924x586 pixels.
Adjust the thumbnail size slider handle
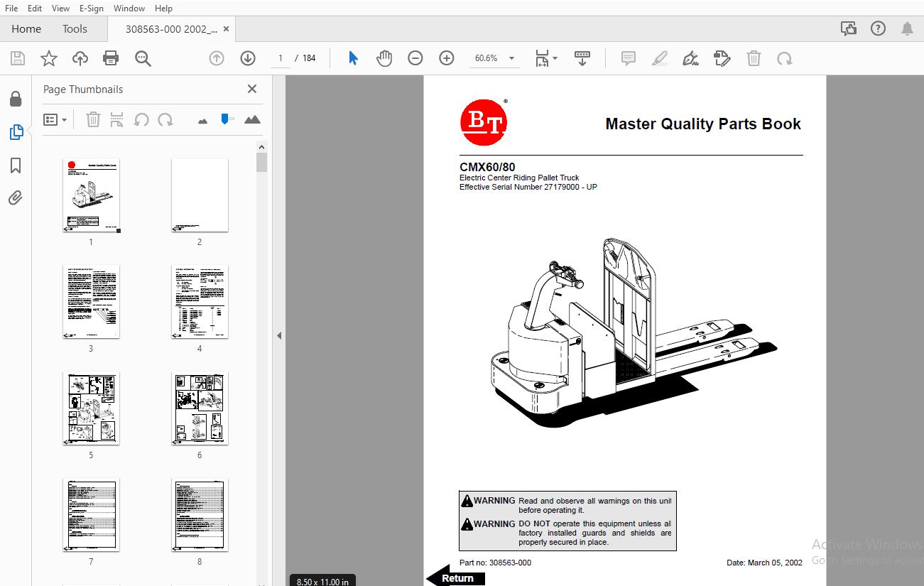(227, 119)
